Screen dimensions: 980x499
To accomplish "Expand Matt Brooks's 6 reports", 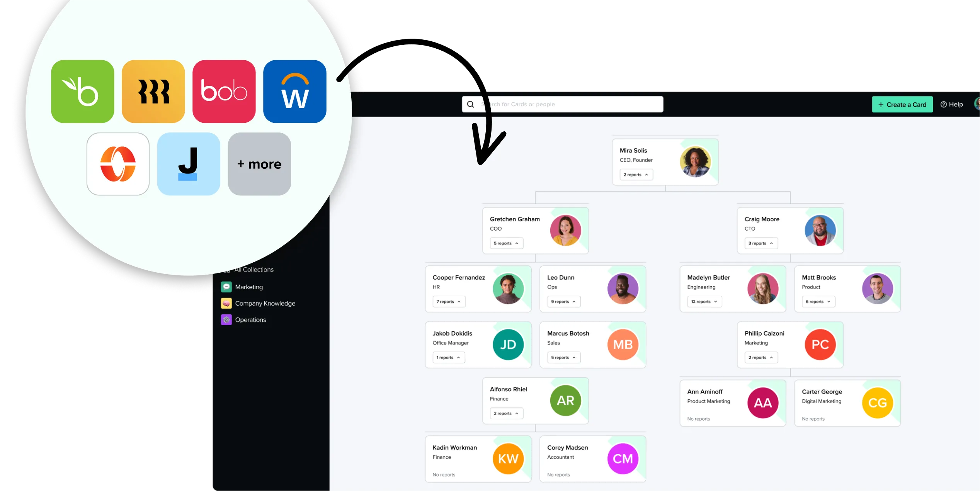I will [817, 302].
